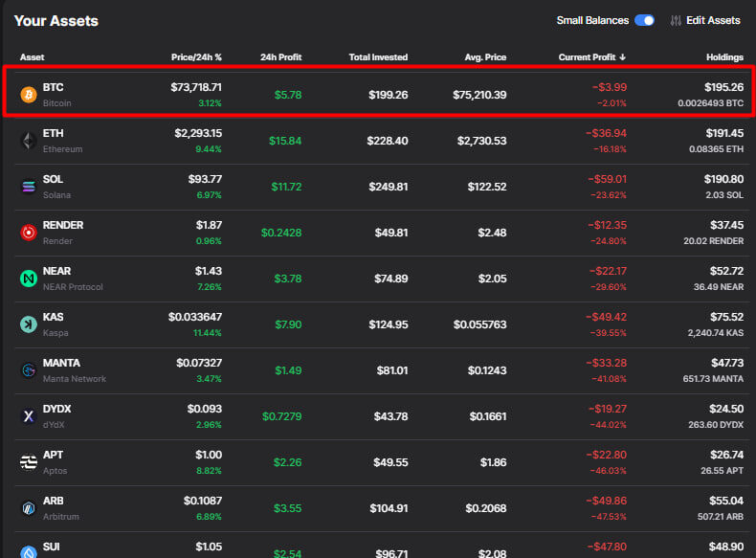The height and width of the screenshot is (558, 756).
Task: Click the Render coin icon
Action: tap(29, 233)
